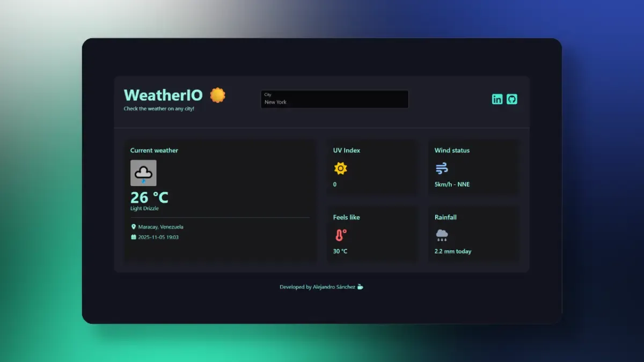Click the calendar icon next to the date
Screen dimensions: 644x362
(134, 237)
